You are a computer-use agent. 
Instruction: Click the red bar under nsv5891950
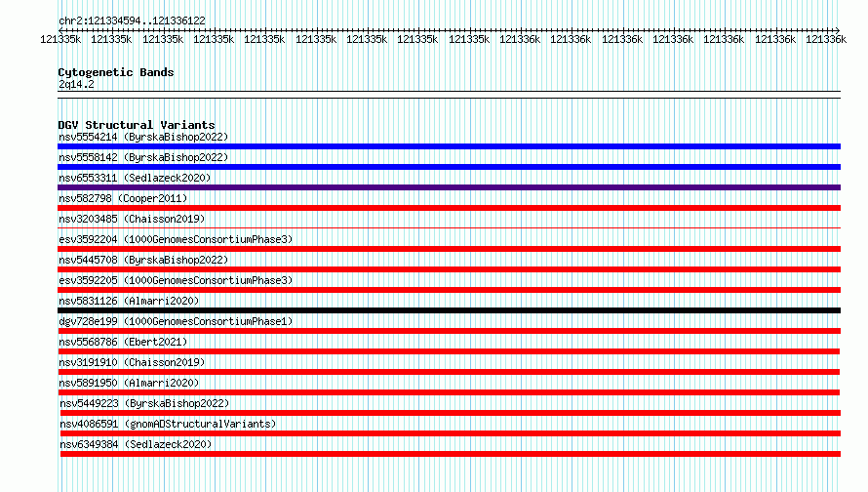click(x=449, y=392)
